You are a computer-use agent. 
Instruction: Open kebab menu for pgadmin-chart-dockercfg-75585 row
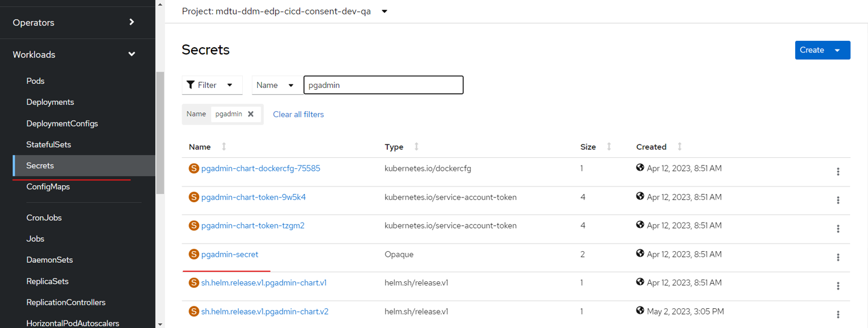click(838, 172)
